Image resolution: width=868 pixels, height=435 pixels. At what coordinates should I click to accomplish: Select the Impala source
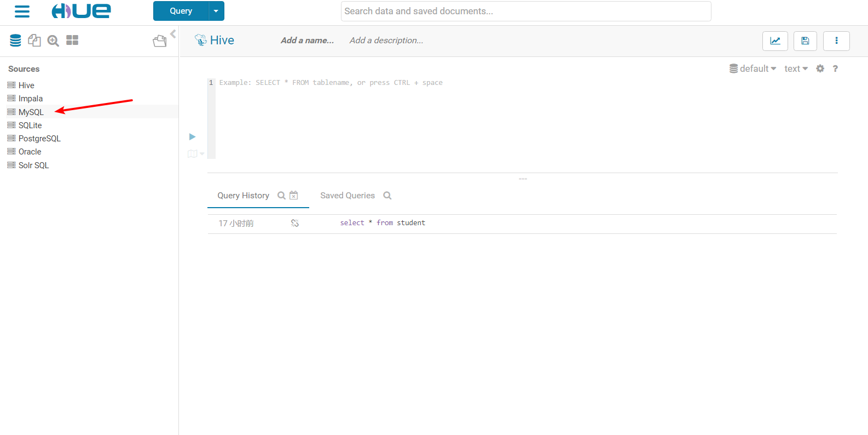(30, 99)
